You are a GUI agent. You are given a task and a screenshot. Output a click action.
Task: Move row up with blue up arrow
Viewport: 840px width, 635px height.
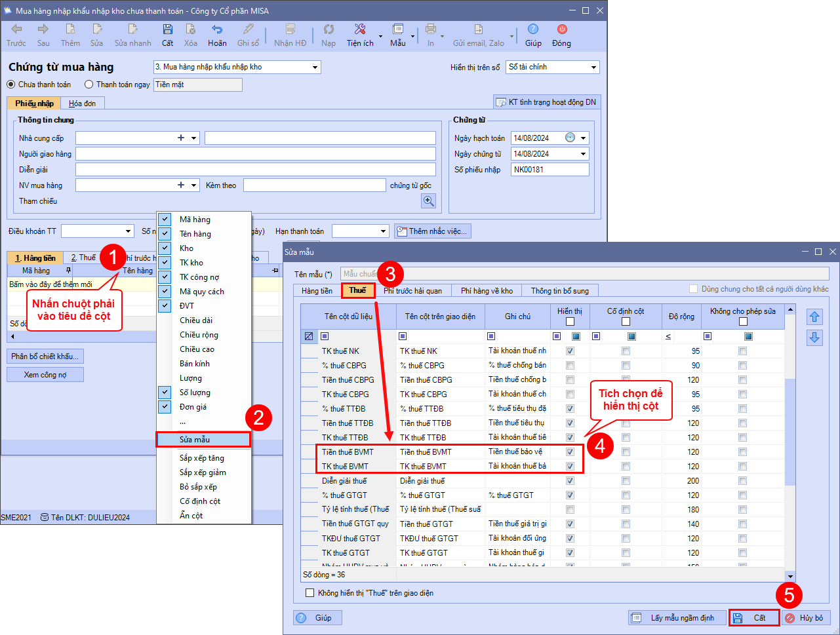tap(814, 317)
